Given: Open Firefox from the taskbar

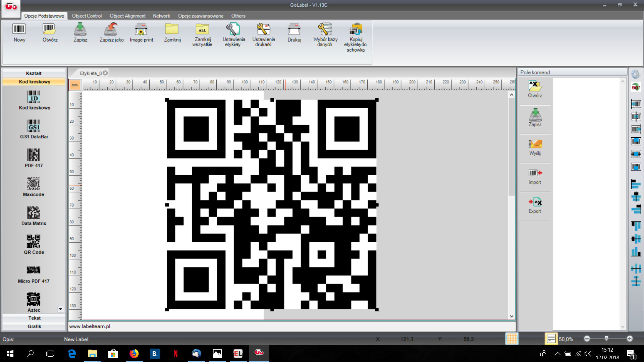Looking at the screenshot, I should pyautogui.click(x=134, y=354).
